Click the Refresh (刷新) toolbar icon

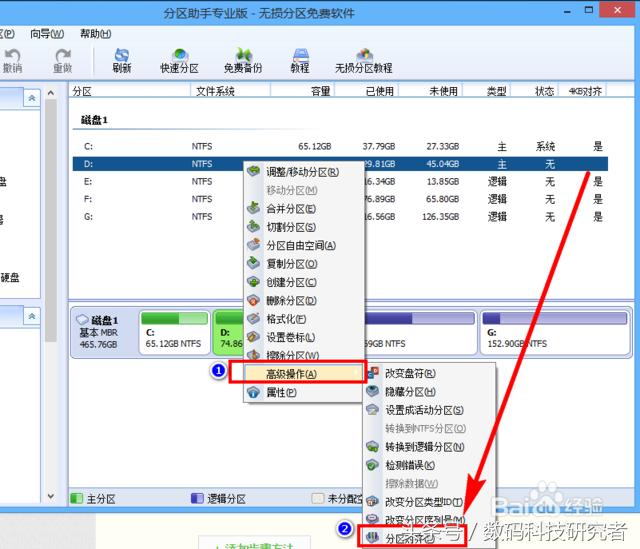[x=122, y=61]
